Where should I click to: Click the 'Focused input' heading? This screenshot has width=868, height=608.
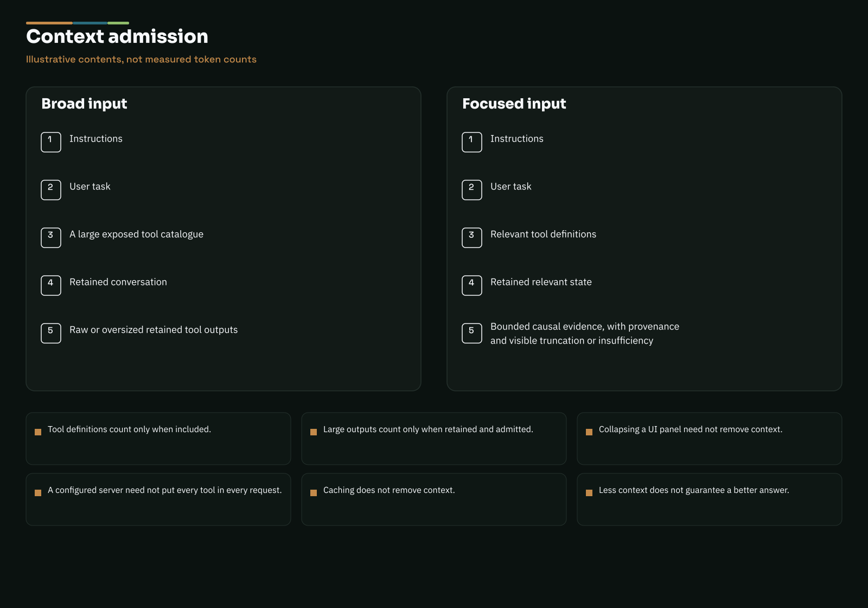tap(514, 104)
